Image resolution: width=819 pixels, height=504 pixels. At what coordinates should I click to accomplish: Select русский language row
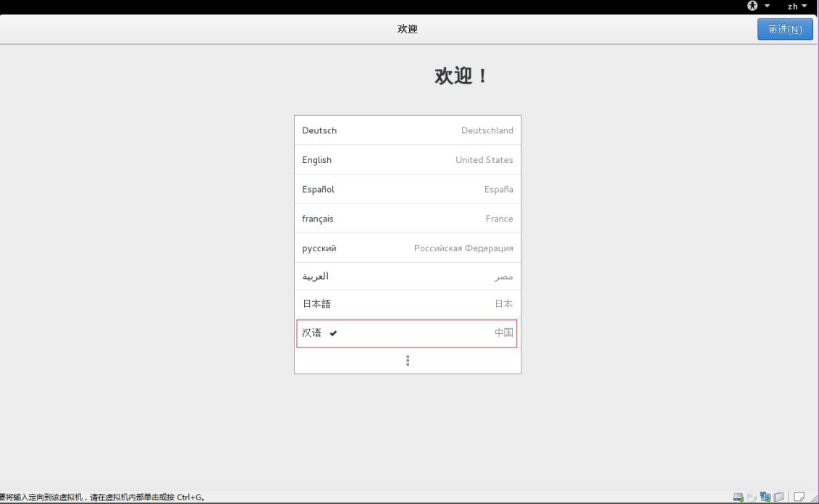pyautogui.click(x=408, y=248)
